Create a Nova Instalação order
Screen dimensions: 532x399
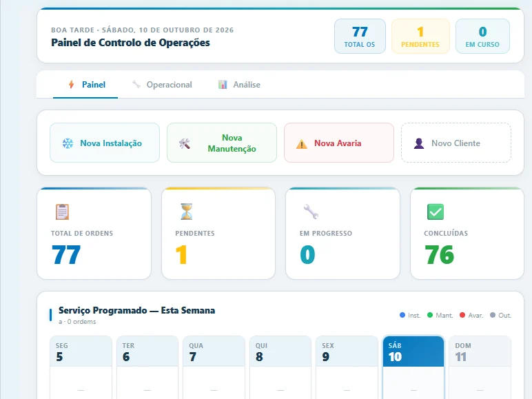coord(105,143)
